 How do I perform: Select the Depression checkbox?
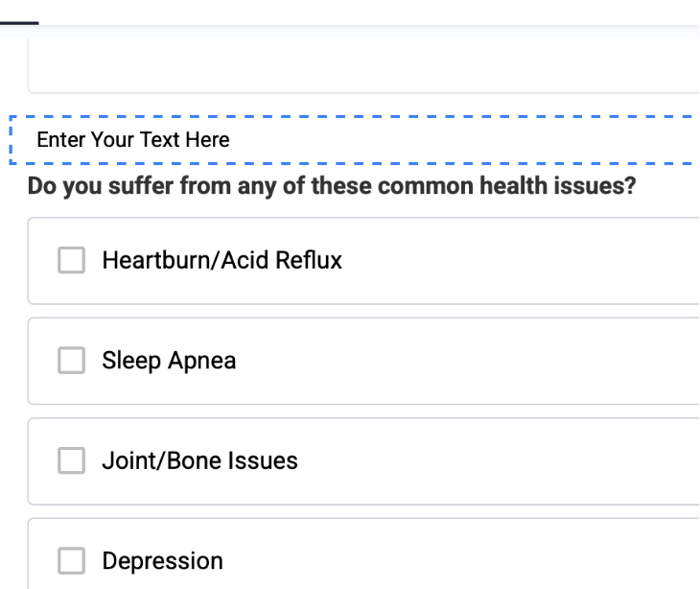pyautogui.click(x=72, y=561)
